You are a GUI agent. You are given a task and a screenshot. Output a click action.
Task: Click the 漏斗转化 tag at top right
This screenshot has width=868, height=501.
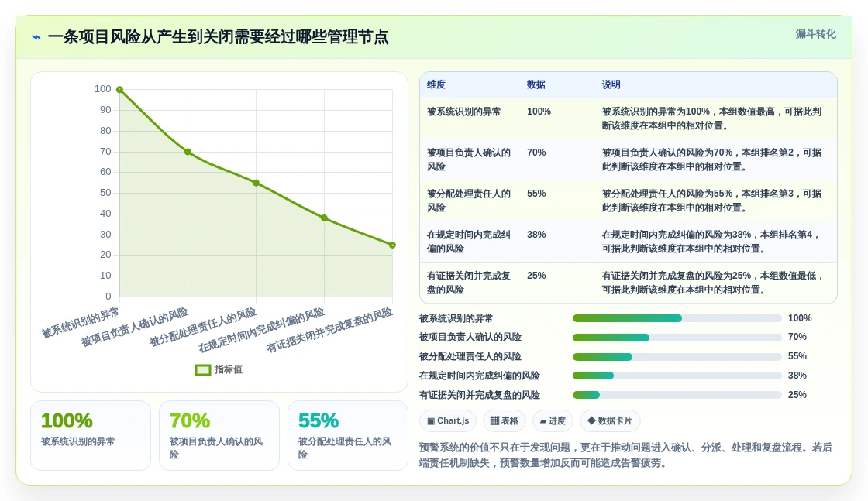tap(815, 34)
